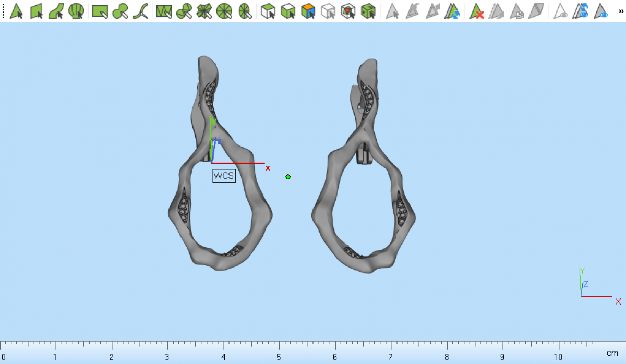Click the triangle with blue swap arrows and eye

click(581, 11)
